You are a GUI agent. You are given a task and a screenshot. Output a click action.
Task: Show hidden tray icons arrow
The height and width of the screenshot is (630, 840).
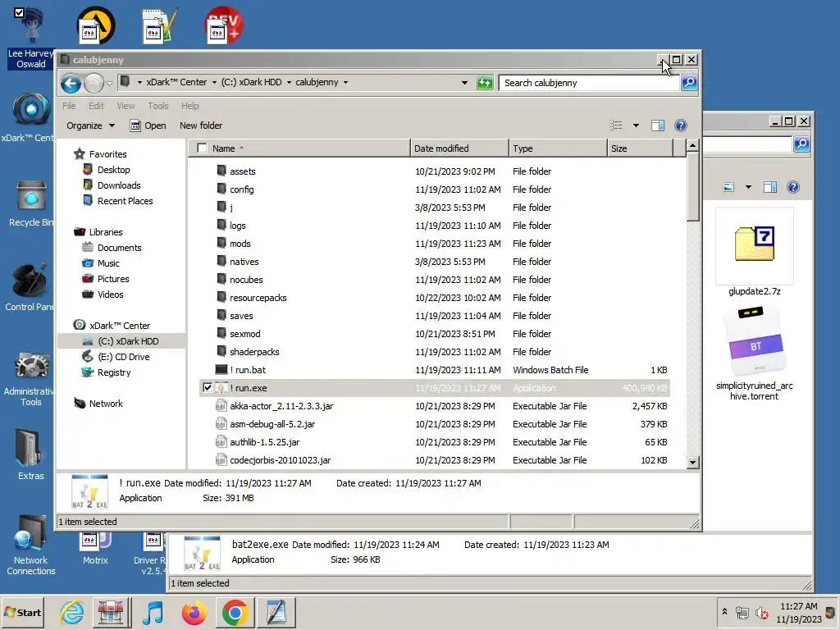[x=724, y=612]
